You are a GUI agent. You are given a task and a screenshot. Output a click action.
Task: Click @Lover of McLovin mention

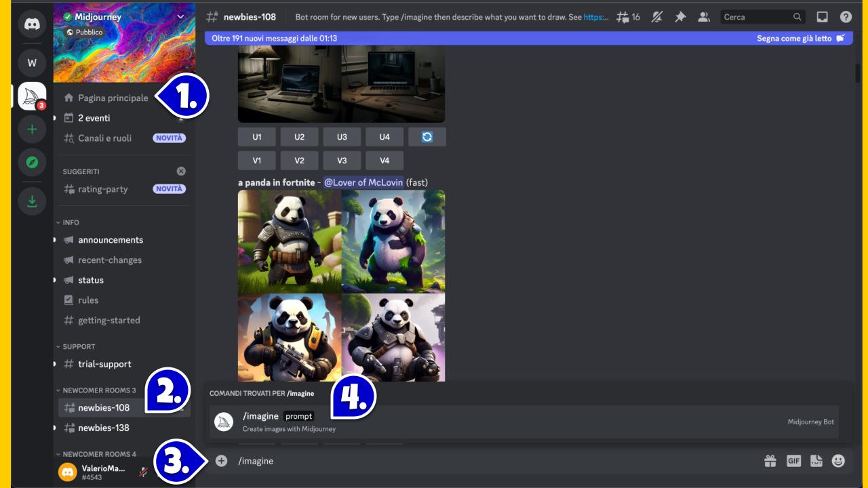[363, 182]
